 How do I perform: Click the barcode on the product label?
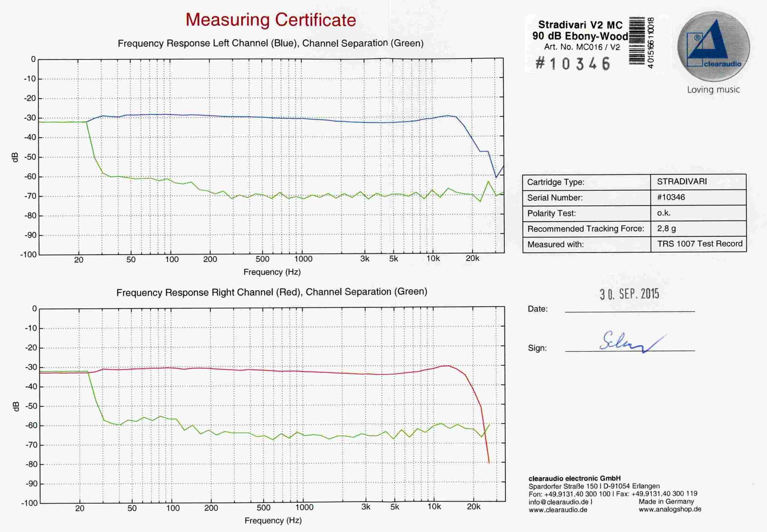pos(637,41)
